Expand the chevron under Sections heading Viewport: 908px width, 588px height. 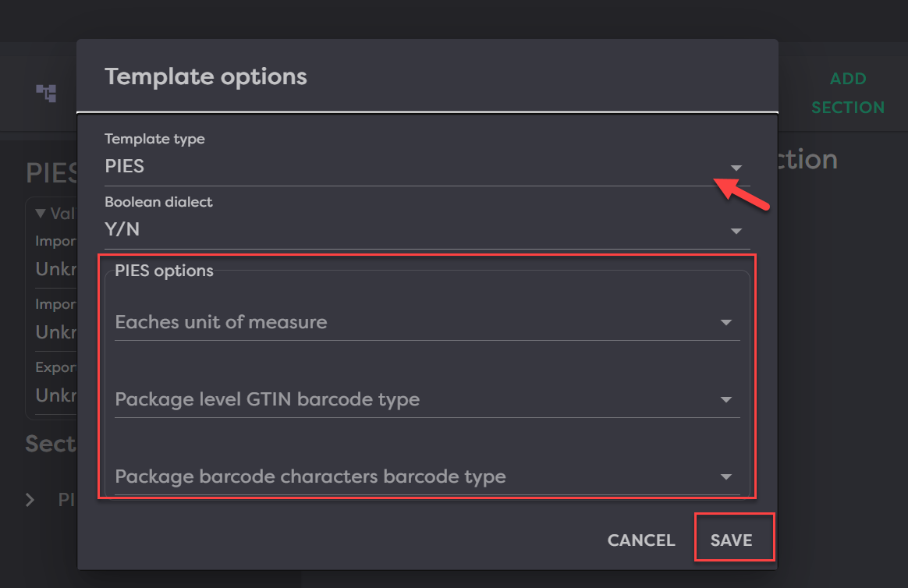[30, 500]
